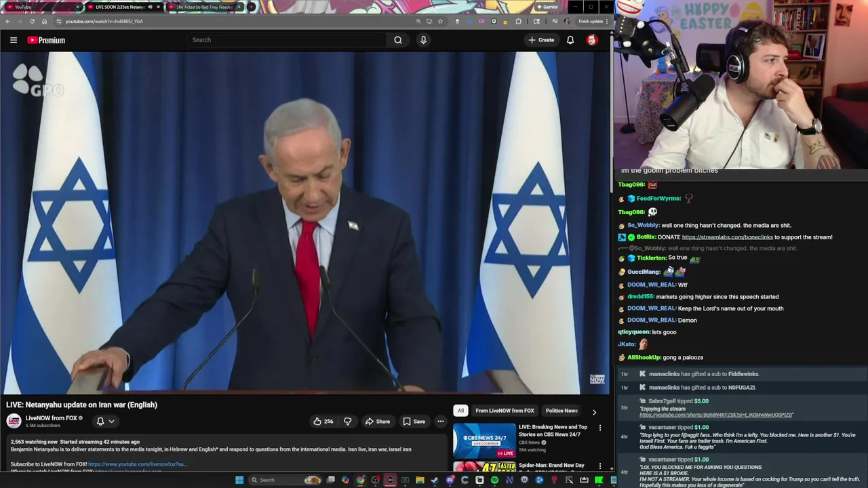The image size is (868, 488).
Task: Click the Gemini button in Chrome
Action: [547, 7]
